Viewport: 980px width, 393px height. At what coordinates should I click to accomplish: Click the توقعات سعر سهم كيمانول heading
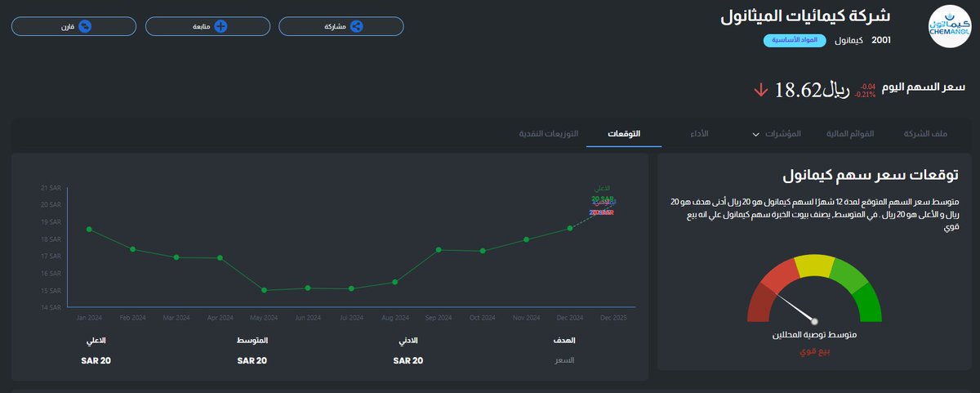click(x=871, y=175)
